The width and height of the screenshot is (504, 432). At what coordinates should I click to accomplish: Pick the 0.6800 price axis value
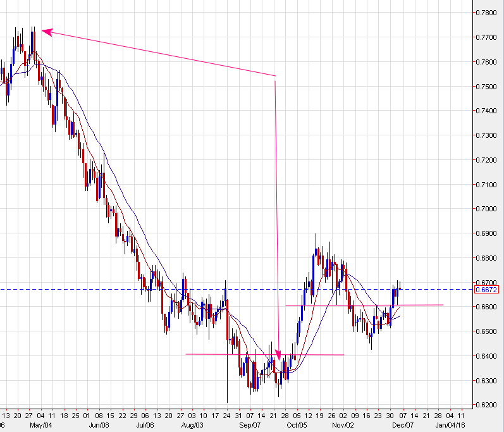tap(486, 258)
